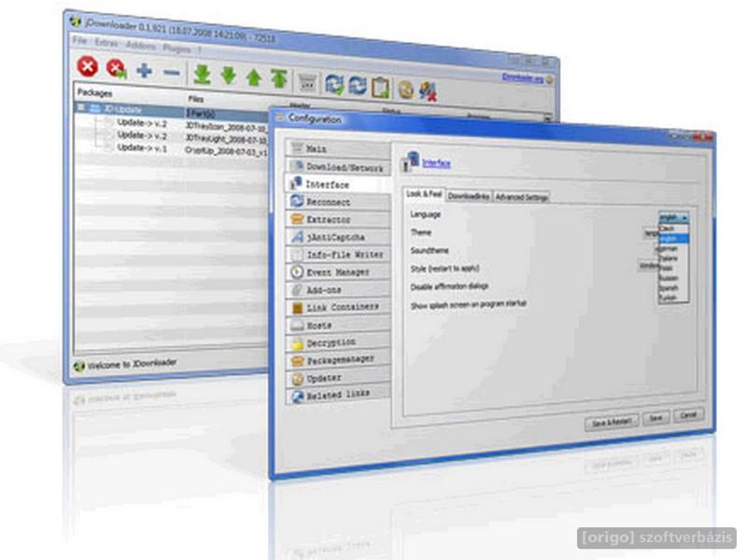Image resolution: width=747 pixels, height=560 pixels.
Task: Click the green move-to-bottom arrow icon
Action: coord(203,75)
